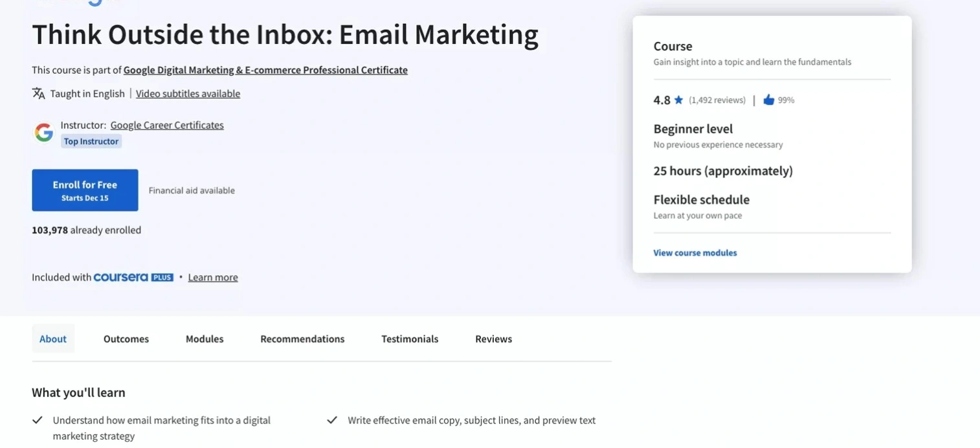
Task: Open the Google Digital Marketing certificate link
Action: tap(265, 70)
